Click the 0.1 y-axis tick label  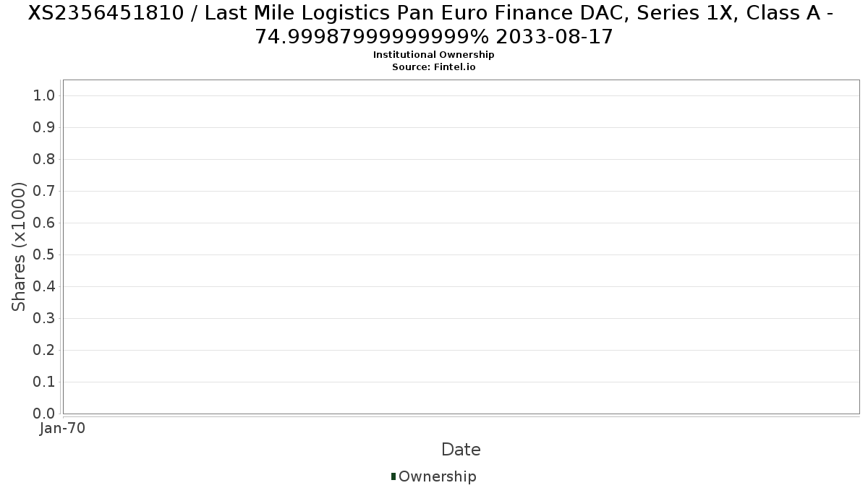[44, 382]
